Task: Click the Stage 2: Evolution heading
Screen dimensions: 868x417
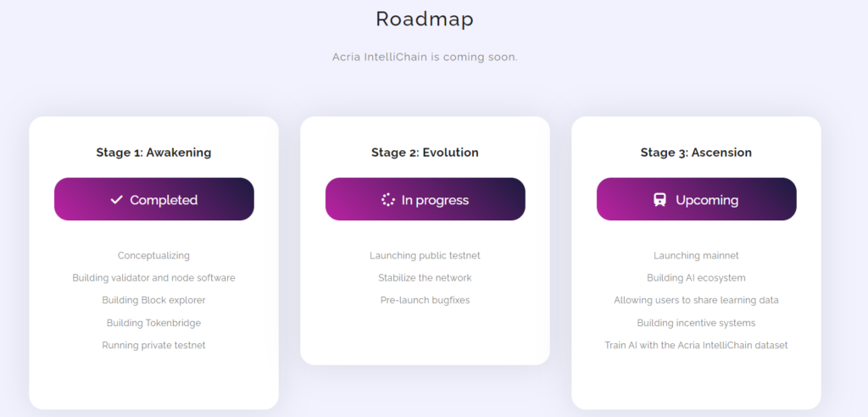Action: click(426, 153)
